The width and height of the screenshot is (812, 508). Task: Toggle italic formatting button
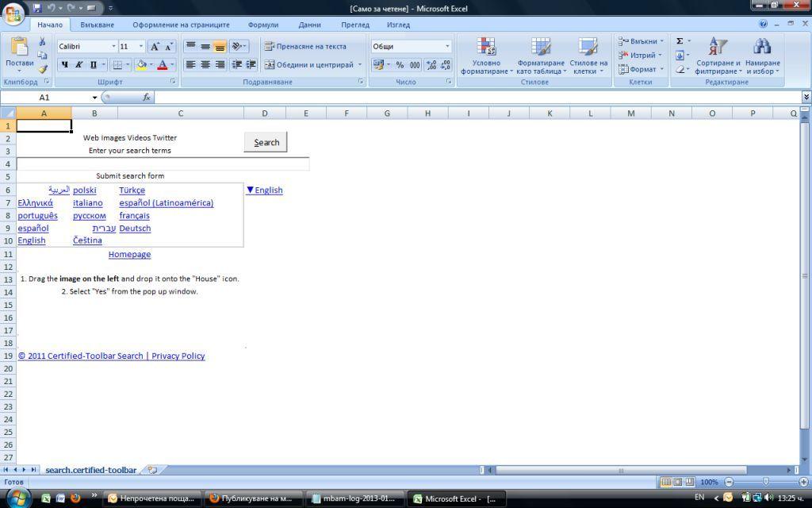(x=79, y=65)
